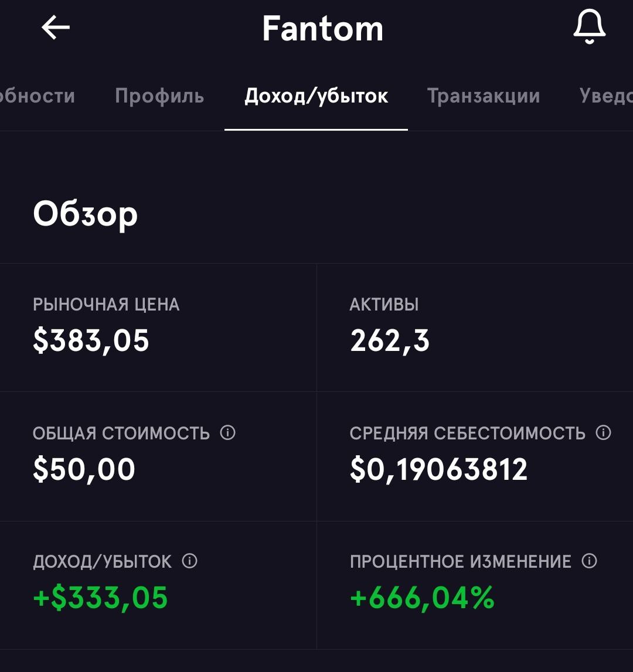Tap the Обзор section heading

coord(86,214)
